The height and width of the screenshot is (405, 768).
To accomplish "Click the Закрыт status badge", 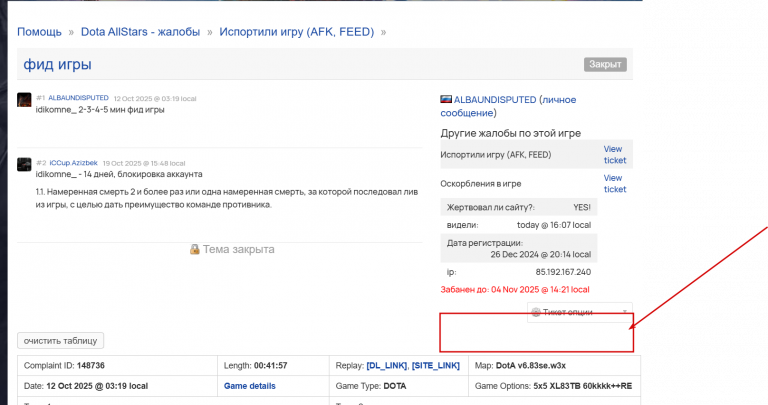I will 605,64.
